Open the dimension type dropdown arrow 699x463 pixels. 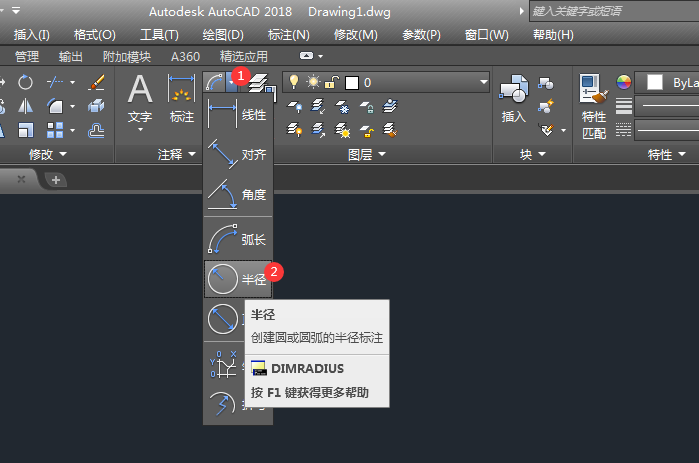coord(231,82)
